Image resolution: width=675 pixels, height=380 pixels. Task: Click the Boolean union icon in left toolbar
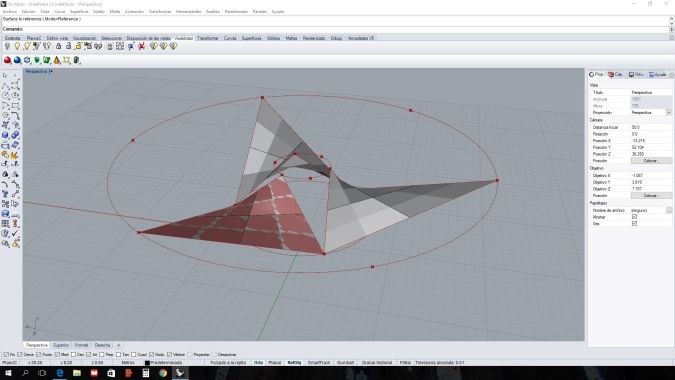coord(15,135)
